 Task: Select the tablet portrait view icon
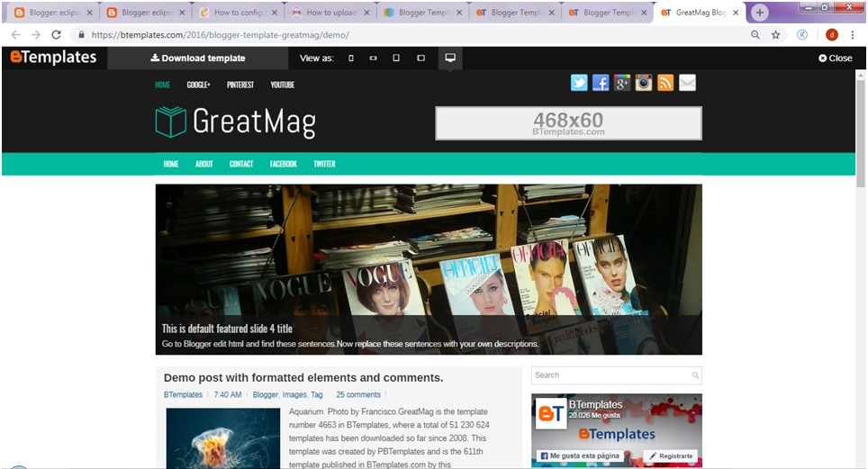click(x=396, y=59)
